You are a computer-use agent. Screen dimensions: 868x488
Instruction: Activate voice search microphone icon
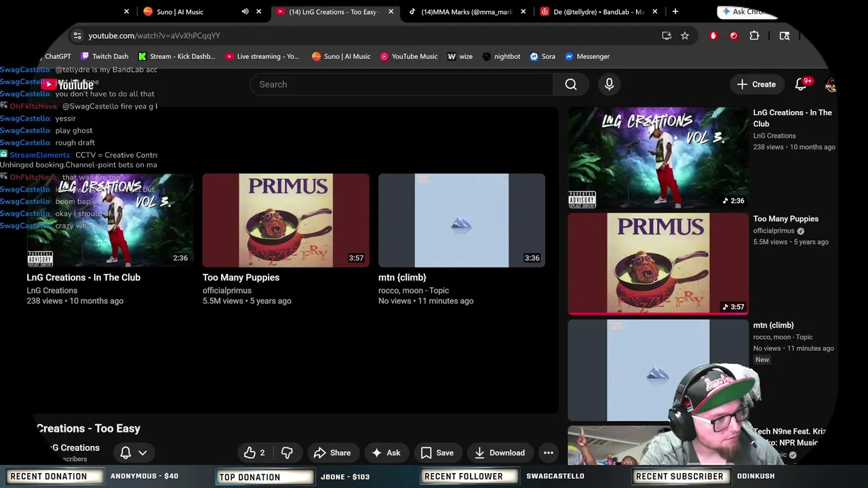609,84
